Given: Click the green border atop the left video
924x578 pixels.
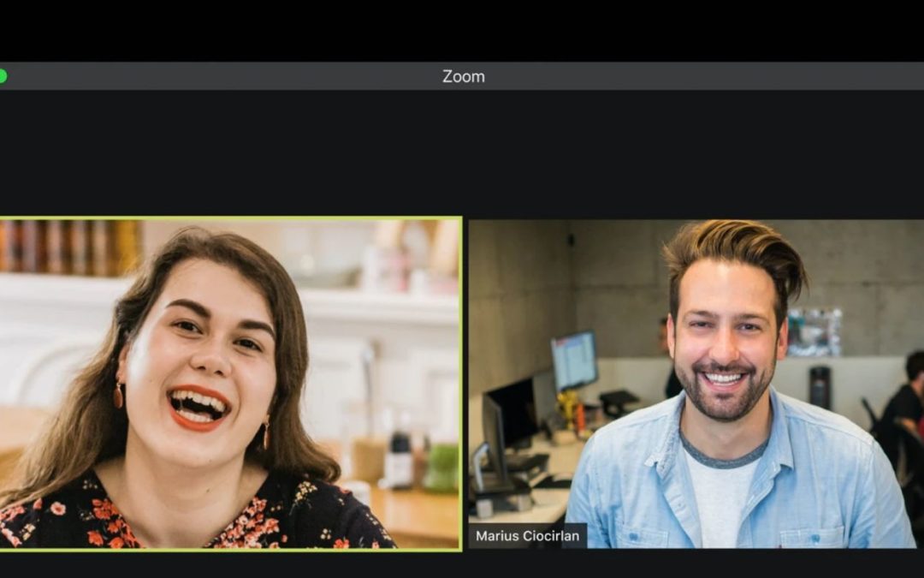Looking at the screenshot, I should [x=231, y=218].
